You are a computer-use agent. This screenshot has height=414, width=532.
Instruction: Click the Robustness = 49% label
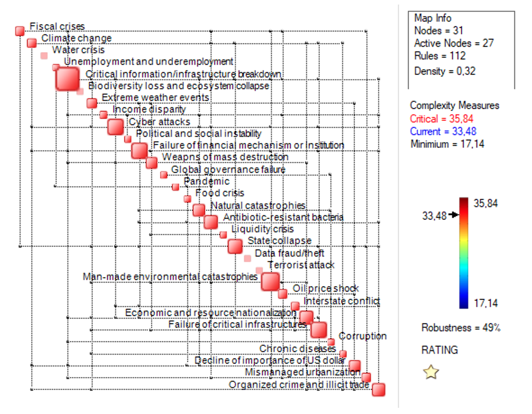click(461, 328)
